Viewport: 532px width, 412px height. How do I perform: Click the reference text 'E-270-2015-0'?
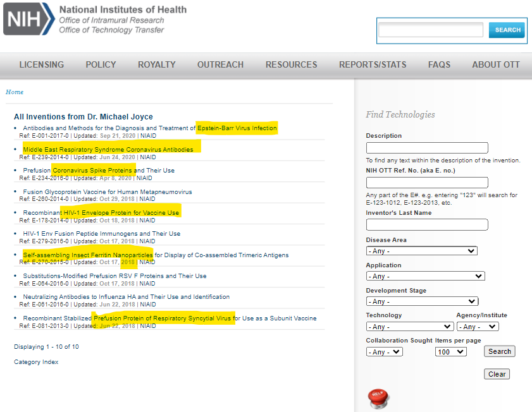[50, 262]
